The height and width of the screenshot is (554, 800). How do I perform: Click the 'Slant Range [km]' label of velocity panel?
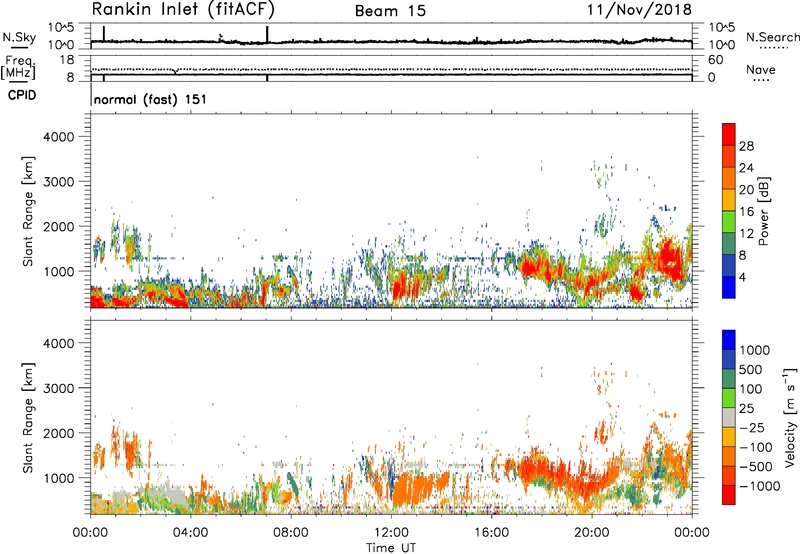point(28,417)
